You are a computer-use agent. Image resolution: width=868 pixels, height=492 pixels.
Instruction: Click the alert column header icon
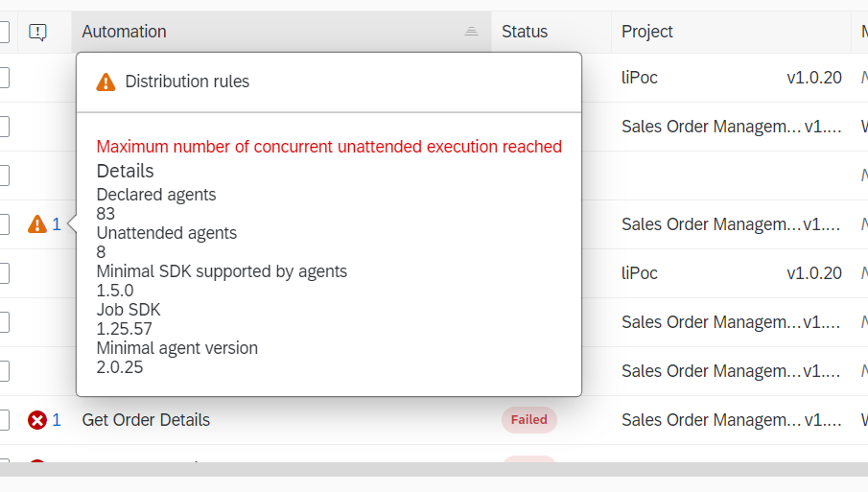37,33
